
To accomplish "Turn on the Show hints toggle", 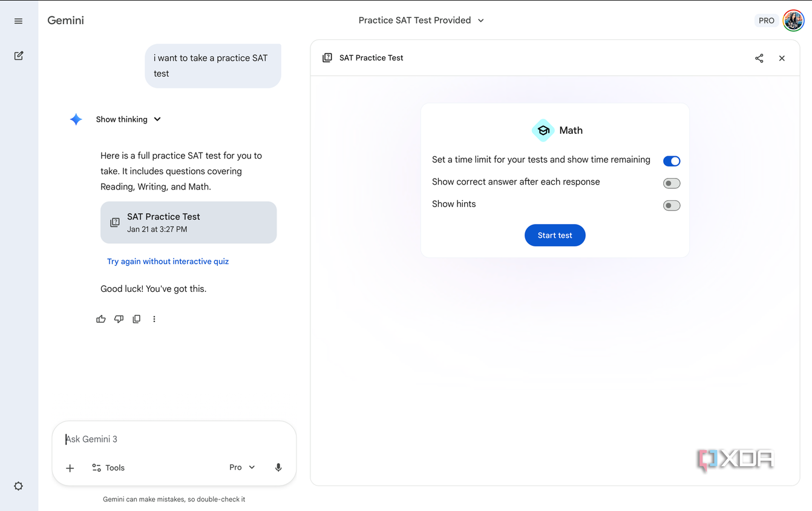I will click(671, 206).
